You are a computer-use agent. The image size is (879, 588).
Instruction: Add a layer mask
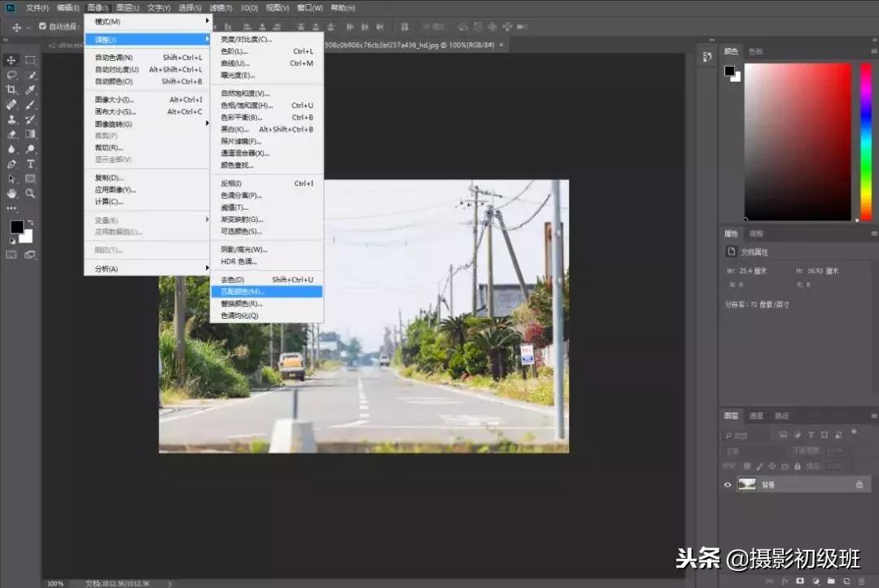800,581
